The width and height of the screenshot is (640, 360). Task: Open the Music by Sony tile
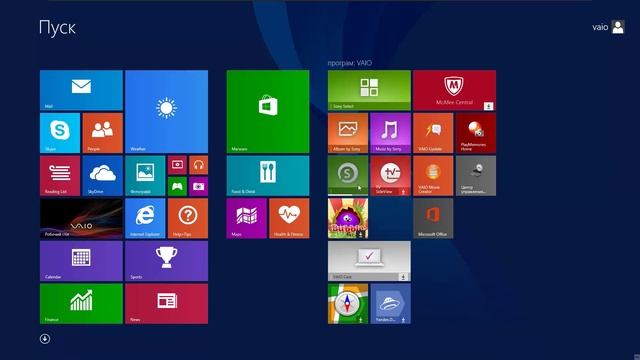pyautogui.click(x=391, y=133)
